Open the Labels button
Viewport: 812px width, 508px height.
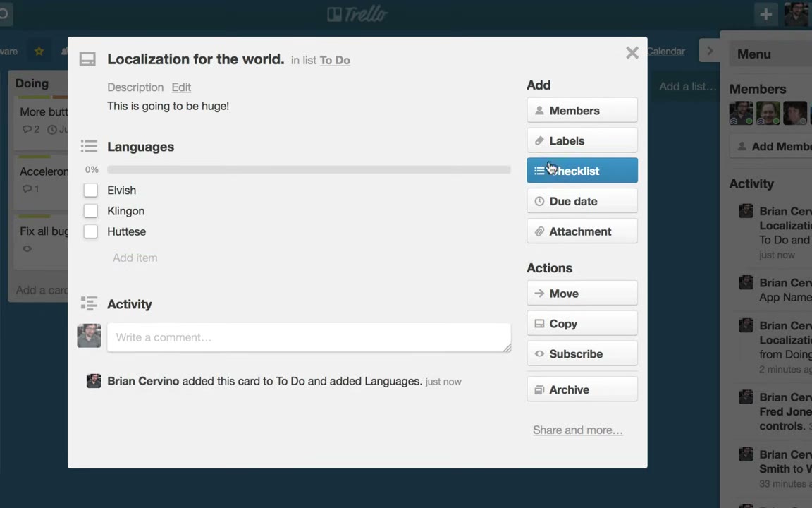582,140
